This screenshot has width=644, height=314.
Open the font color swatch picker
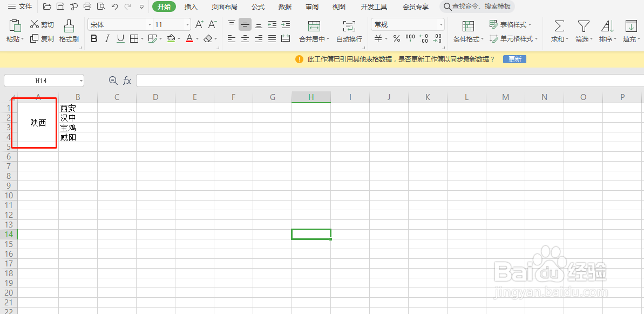click(x=196, y=39)
